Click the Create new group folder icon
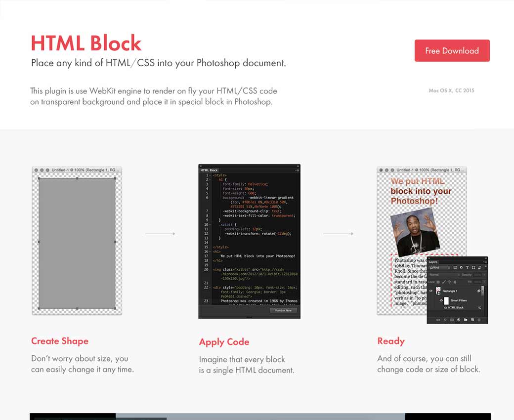Screen dimensions: 514x420 [466, 320]
